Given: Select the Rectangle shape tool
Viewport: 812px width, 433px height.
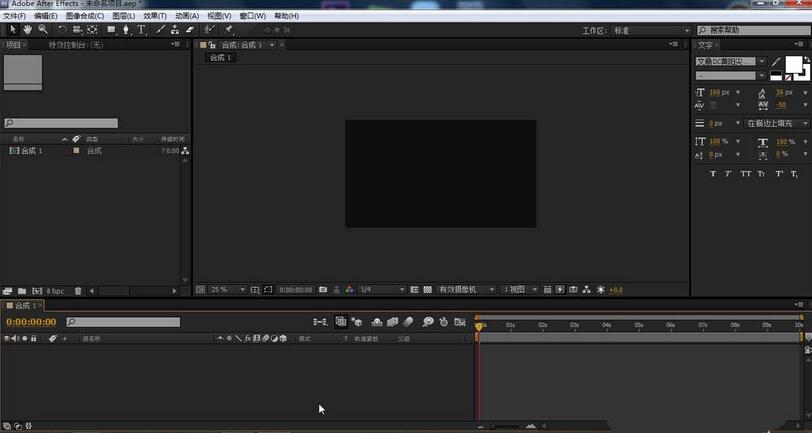Looking at the screenshot, I should click(x=111, y=30).
